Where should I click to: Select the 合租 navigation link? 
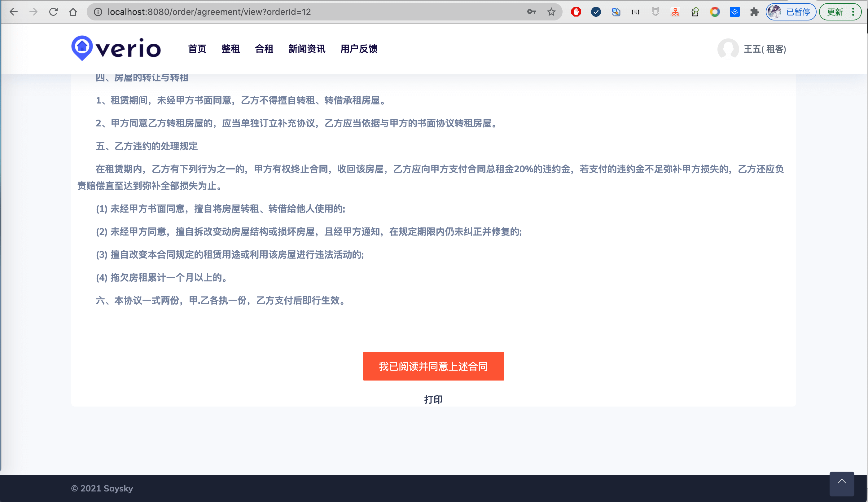264,49
